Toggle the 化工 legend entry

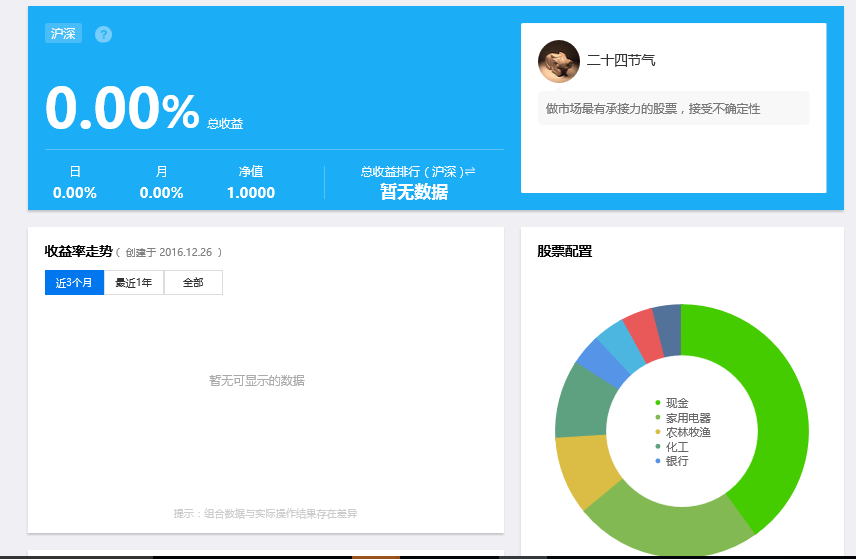(x=676, y=447)
